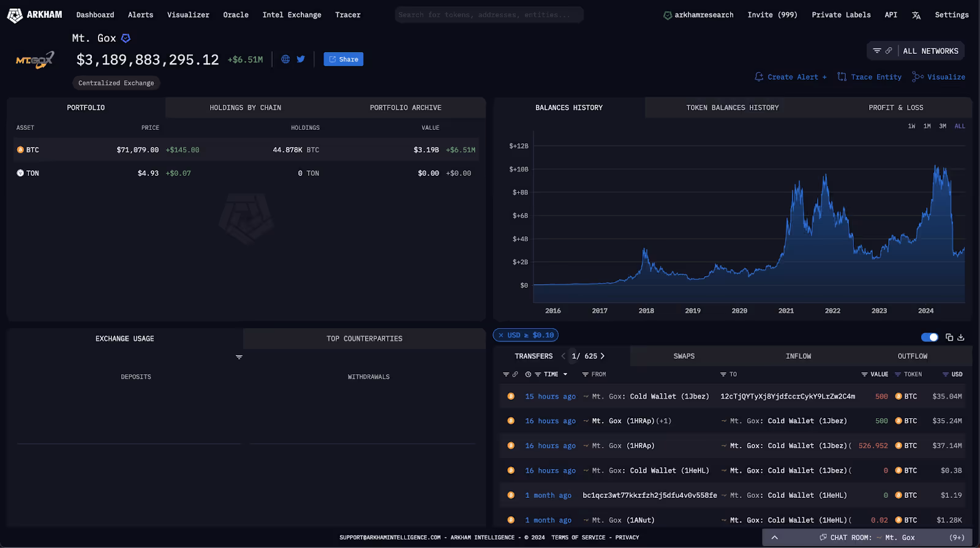Switch to OUTFLOW tab
This screenshot has height=548, width=980.
913,356
